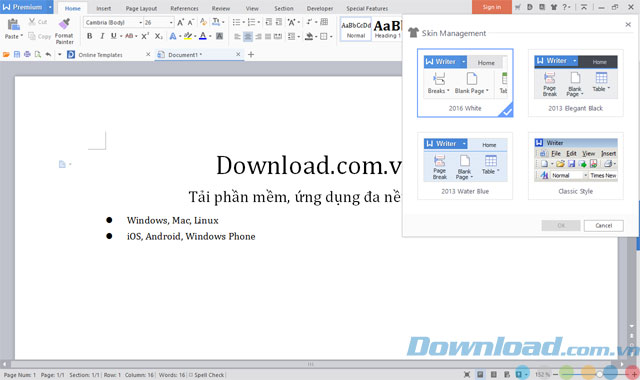Increase font size with grow-font icon
Image resolution: width=640 pixels, height=380 pixels.
pos(180,22)
